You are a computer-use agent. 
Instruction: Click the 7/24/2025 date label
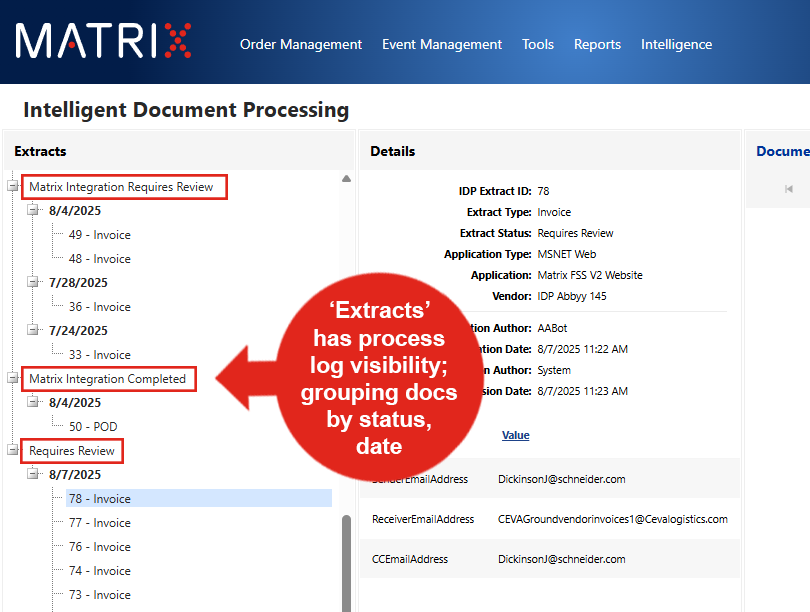click(78, 331)
